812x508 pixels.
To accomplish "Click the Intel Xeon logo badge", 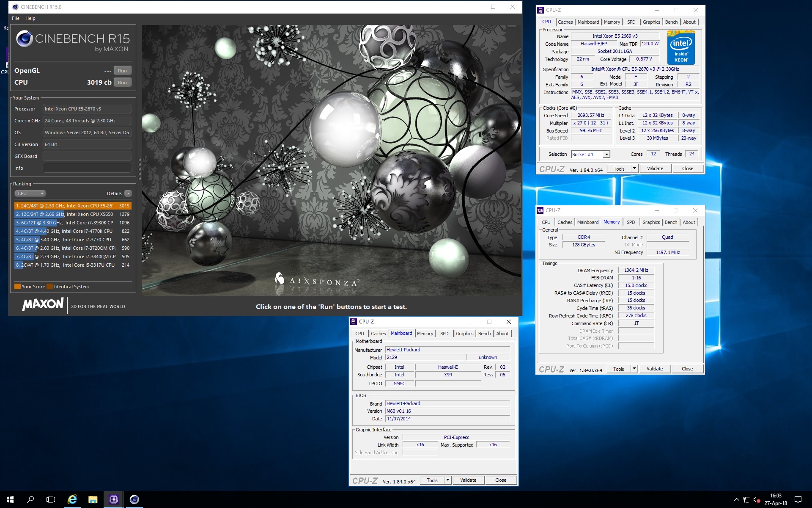I will pyautogui.click(x=681, y=47).
